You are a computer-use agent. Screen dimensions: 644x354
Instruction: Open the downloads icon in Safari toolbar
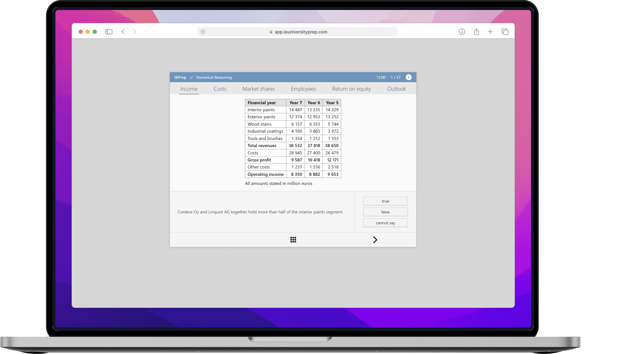[x=462, y=32]
